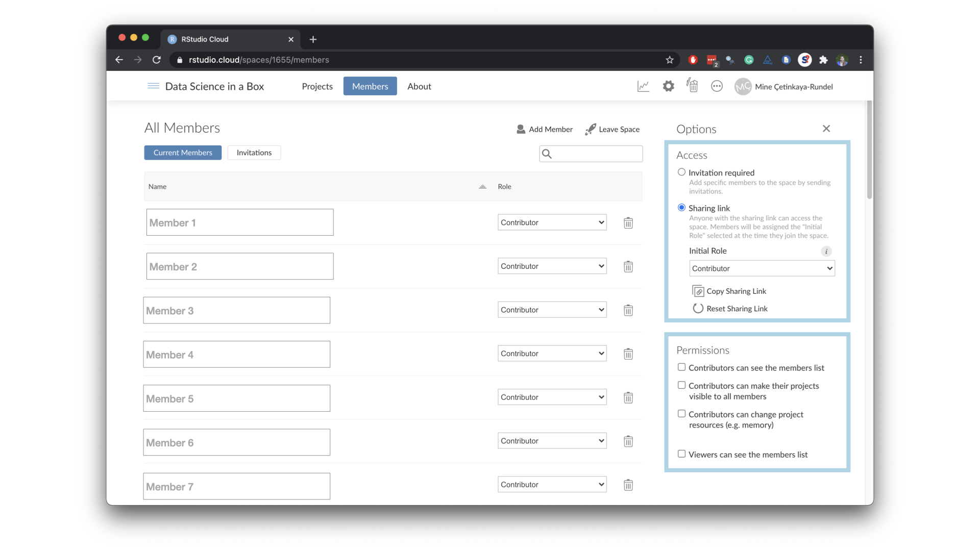
Task: Open the usage chart icon
Action: pos(643,86)
